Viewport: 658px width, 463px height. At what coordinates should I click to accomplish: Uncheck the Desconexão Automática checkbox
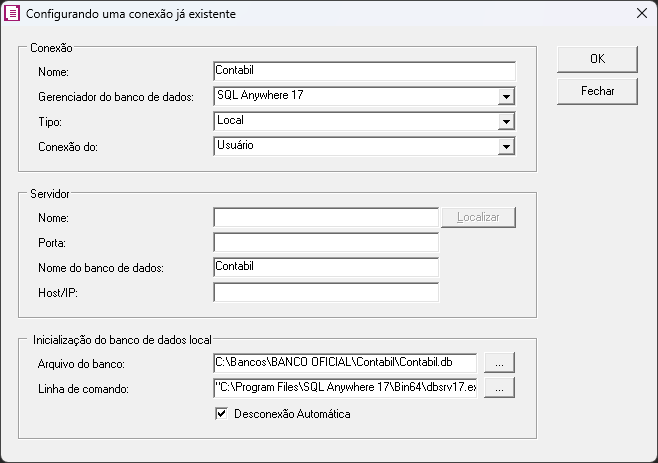point(221,413)
